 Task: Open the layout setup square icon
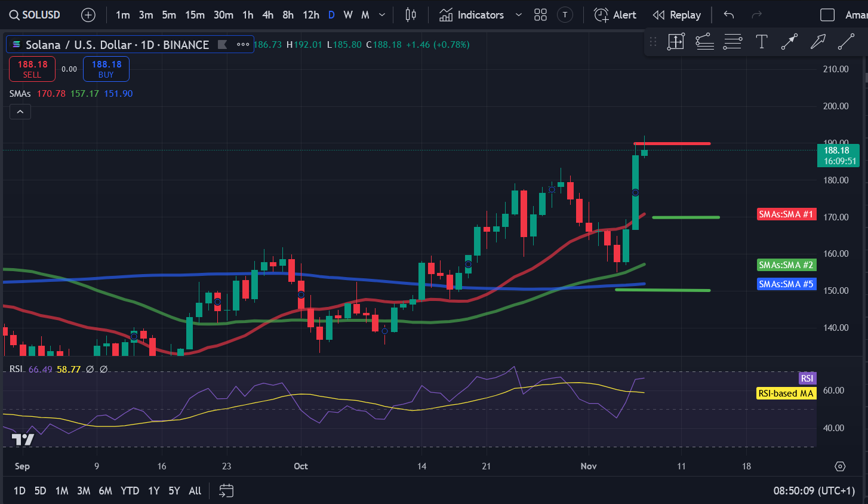point(827,15)
